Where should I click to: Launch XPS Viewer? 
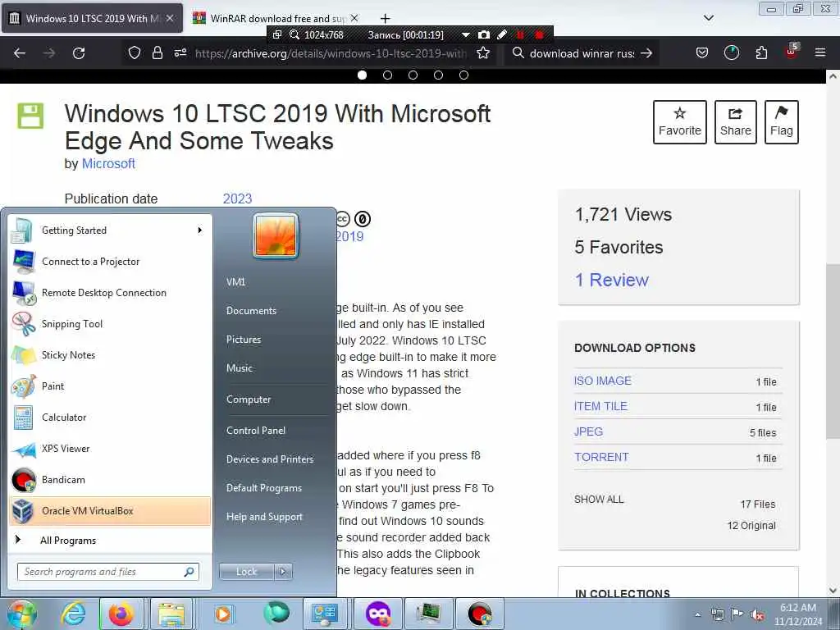pos(110,449)
